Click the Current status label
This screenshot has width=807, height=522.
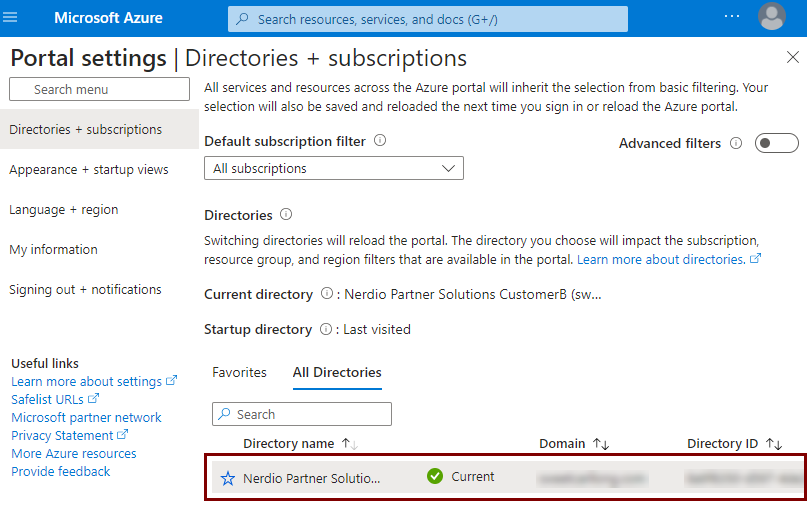click(x=472, y=477)
